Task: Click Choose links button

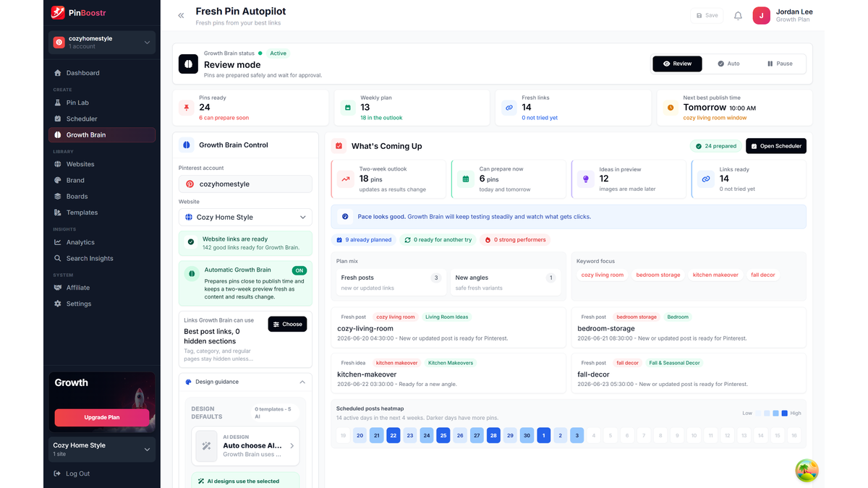Action: (x=287, y=324)
